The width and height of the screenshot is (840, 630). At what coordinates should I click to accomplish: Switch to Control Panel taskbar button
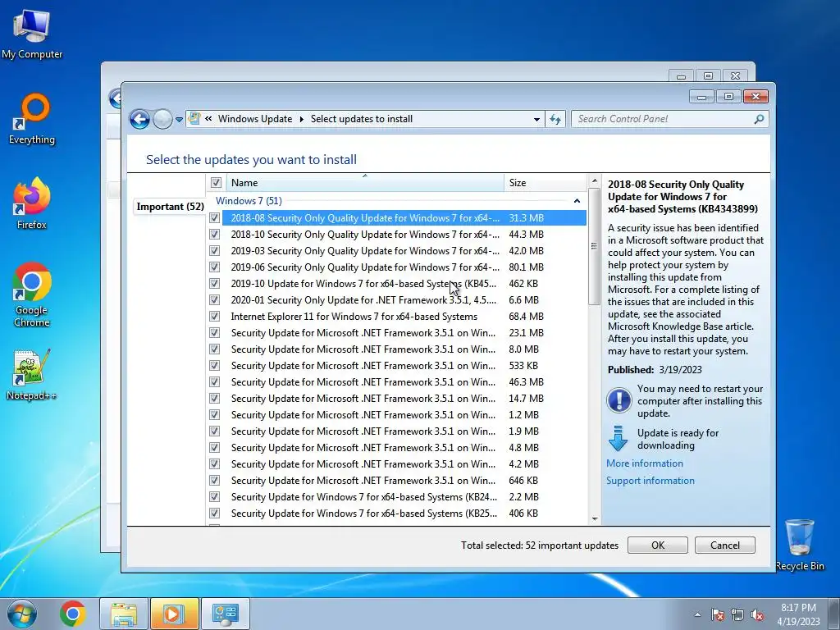coord(225,614)
